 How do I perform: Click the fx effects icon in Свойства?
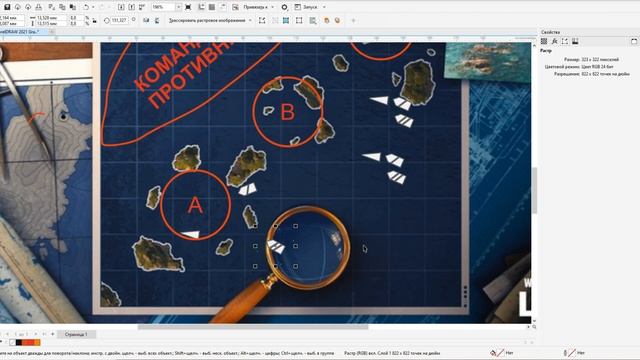click(x=554, y=41)
